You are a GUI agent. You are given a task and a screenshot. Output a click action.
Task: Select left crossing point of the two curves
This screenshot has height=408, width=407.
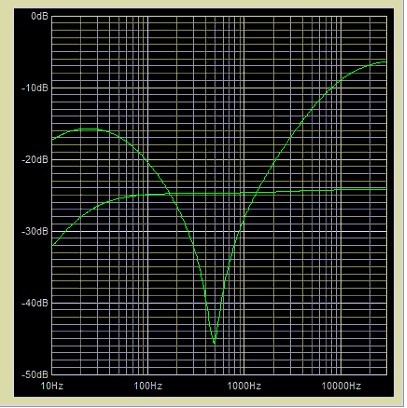click(169, 194)
